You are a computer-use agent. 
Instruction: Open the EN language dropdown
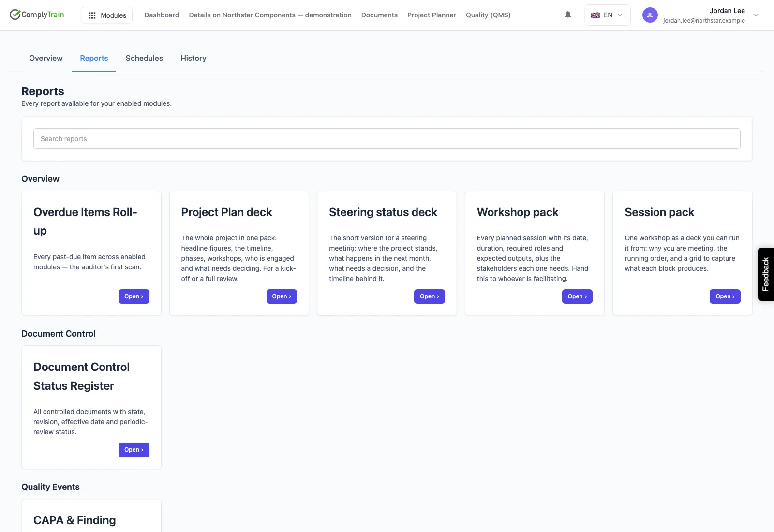click(607, 15)
